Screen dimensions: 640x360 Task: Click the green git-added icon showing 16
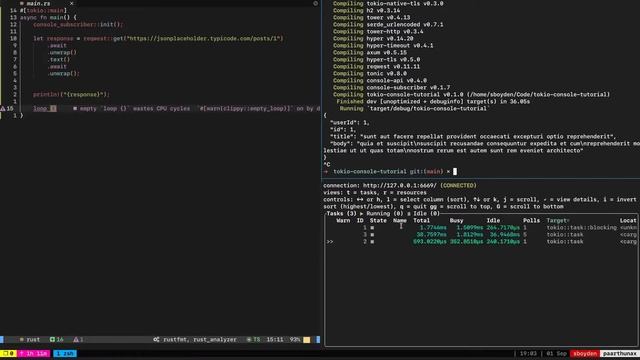pyautogui.click(x=52, y=340)
